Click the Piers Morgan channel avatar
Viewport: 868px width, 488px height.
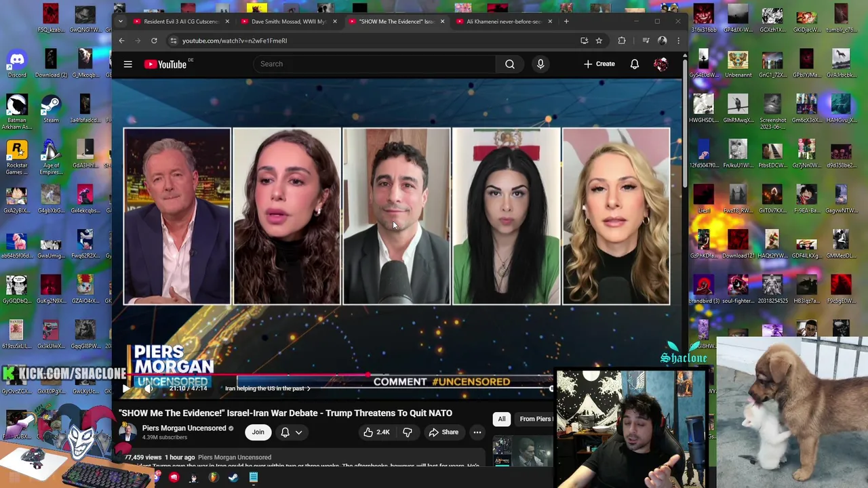[x=127, y=432]
